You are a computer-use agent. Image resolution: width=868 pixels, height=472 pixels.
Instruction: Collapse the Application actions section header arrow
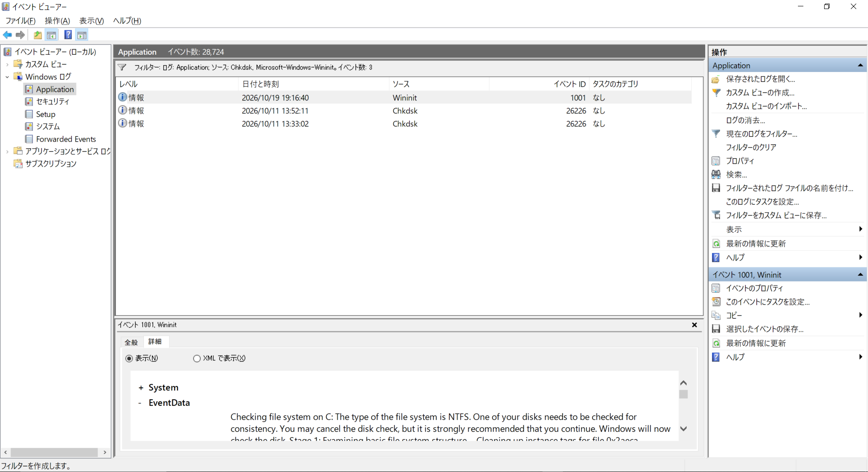click(860, 66)
